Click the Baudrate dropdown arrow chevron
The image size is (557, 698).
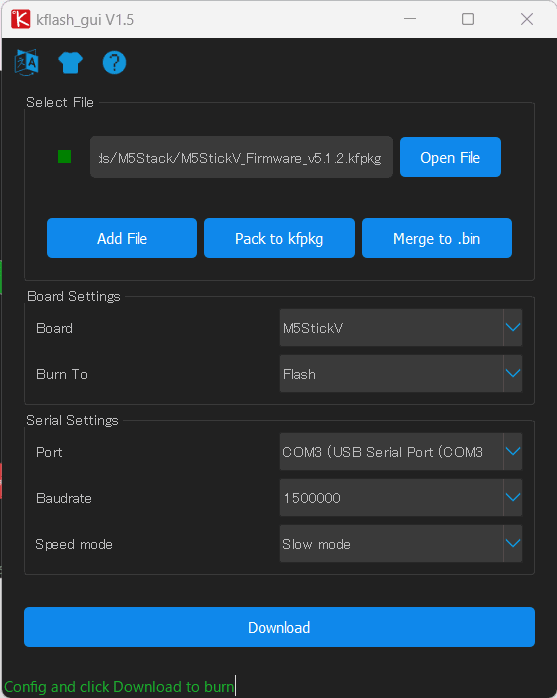513,498
